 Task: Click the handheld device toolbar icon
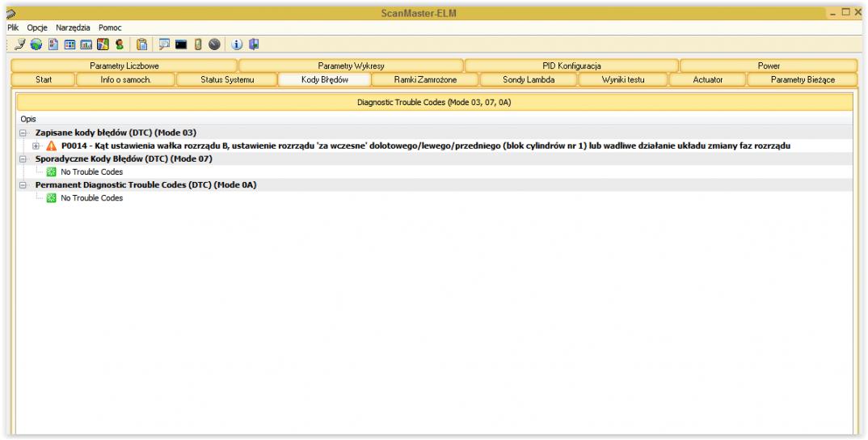(x=198, y=44)
